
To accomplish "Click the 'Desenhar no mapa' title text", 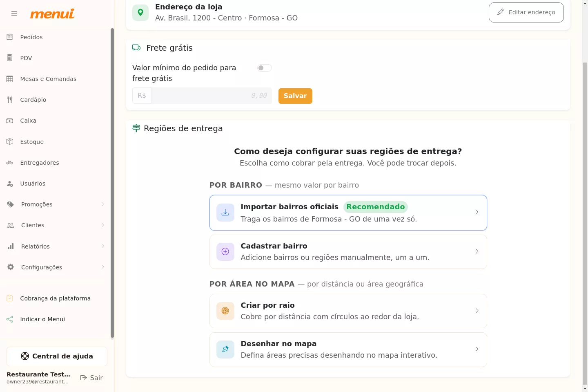I will (278, 344).
